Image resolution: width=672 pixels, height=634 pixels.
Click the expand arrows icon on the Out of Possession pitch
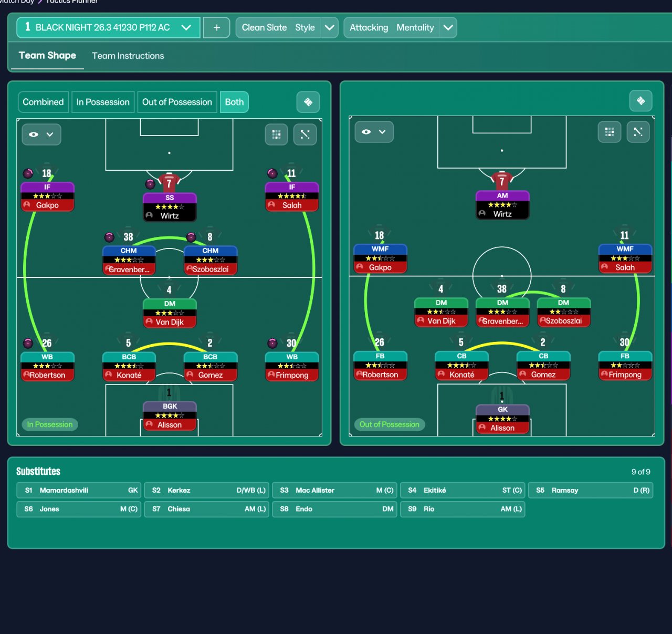638,132
